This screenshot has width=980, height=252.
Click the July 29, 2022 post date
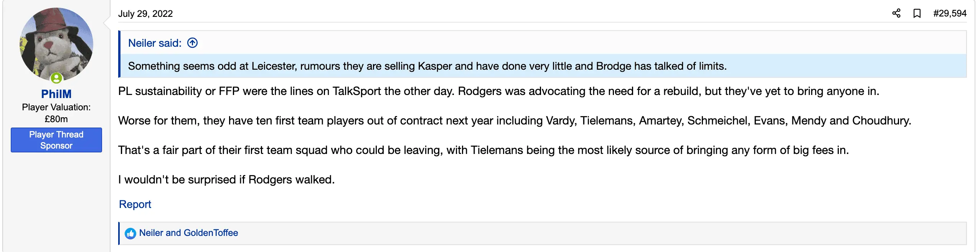click(145, 14)
